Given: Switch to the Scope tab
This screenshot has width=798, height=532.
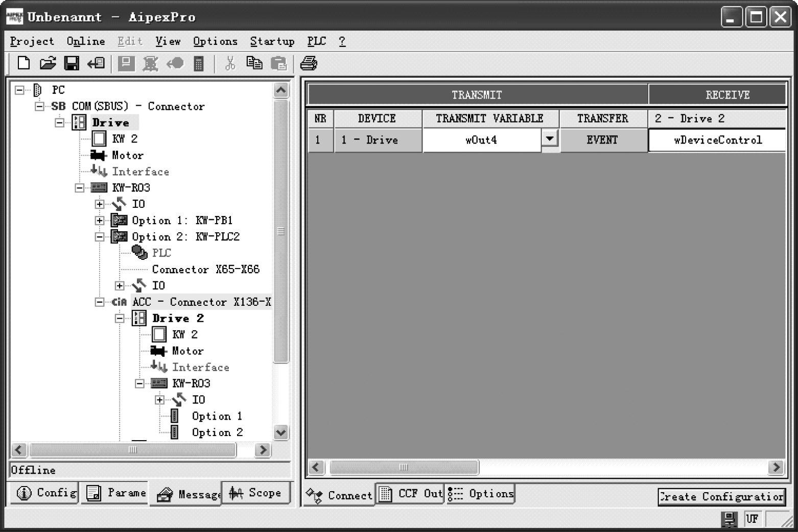Looking at the screenshot, I should (255, 493).
